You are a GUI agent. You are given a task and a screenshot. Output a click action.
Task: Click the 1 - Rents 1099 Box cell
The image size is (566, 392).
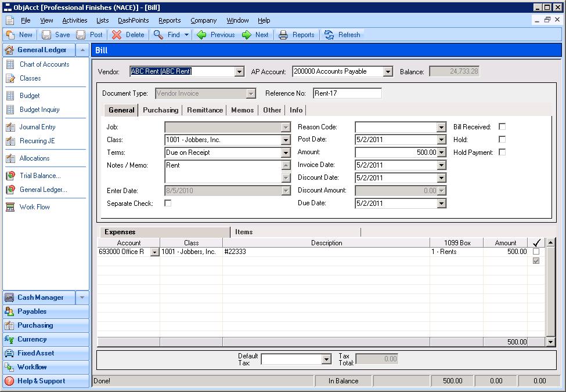click(457, 252)
